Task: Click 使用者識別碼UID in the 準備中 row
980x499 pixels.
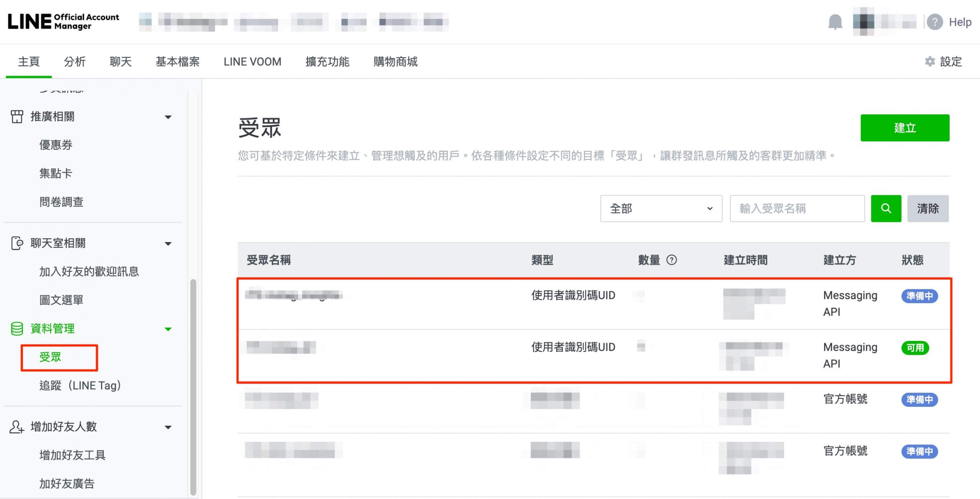Action: [x=573, y=295]
